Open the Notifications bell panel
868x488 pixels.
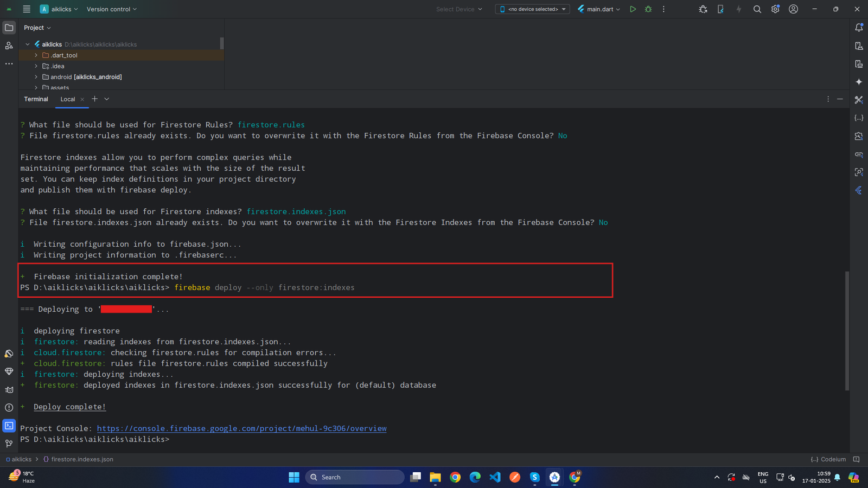pyautogui.click(x=859, y=28)
